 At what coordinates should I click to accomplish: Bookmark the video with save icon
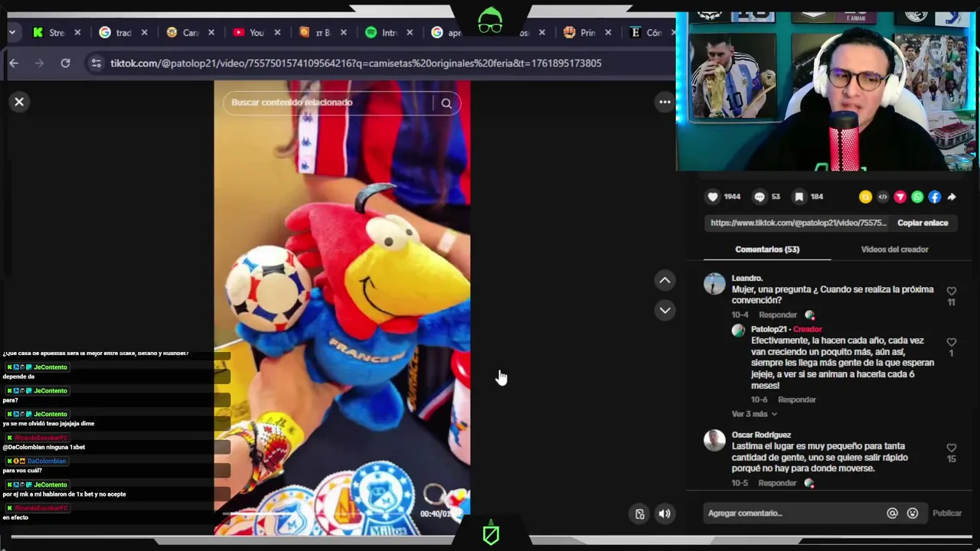(x=799, y=197)
